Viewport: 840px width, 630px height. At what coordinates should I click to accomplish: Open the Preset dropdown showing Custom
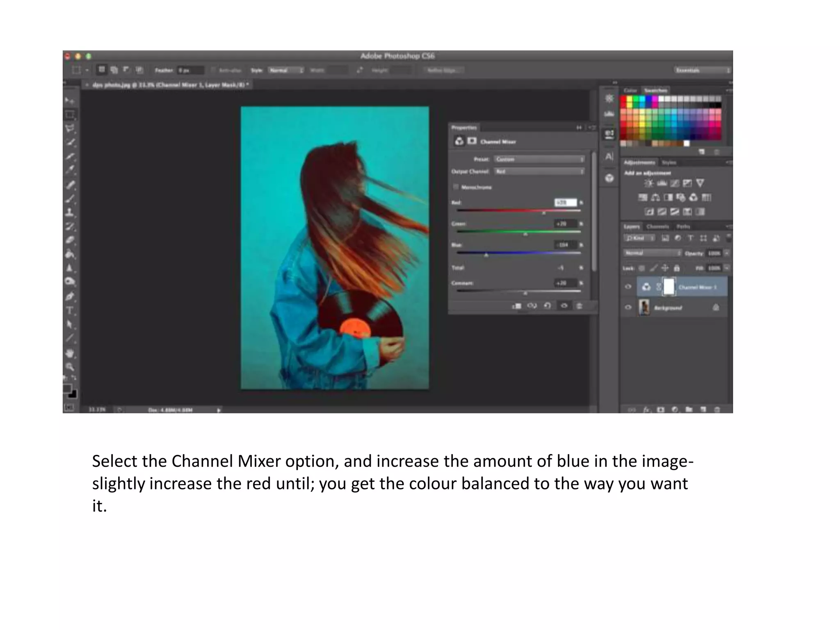click(x=539, y=159)
